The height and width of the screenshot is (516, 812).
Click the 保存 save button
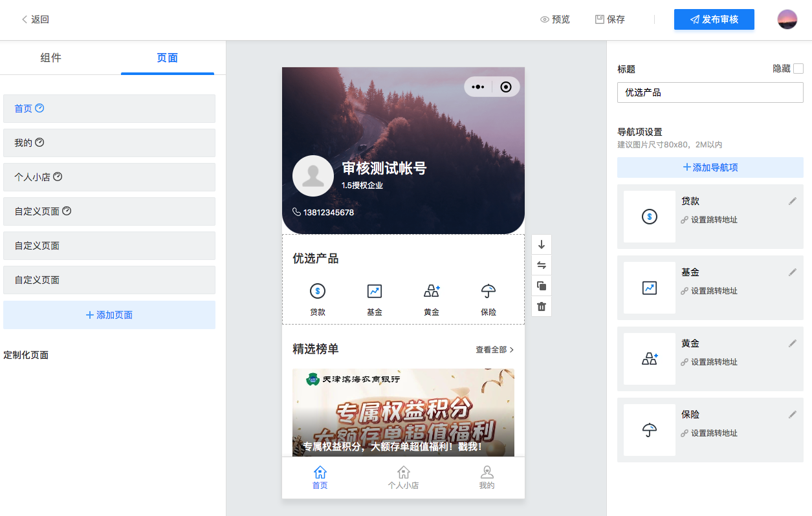pos(610,19)
